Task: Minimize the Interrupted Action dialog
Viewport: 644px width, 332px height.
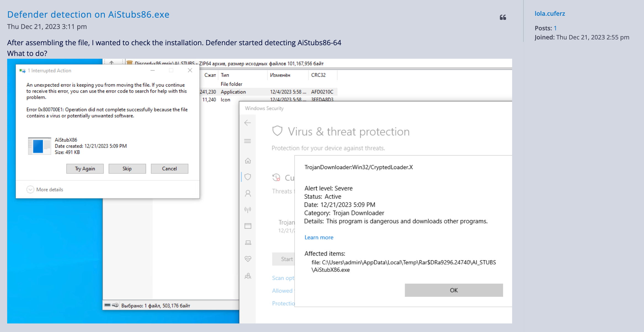Action: point(153,70)
